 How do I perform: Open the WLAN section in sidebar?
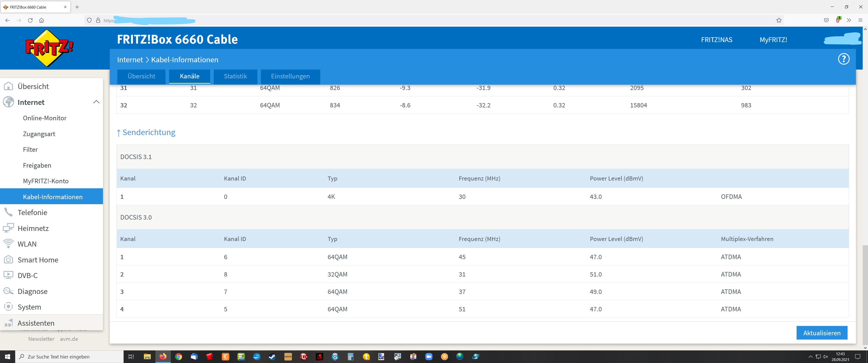pos(27,244)
